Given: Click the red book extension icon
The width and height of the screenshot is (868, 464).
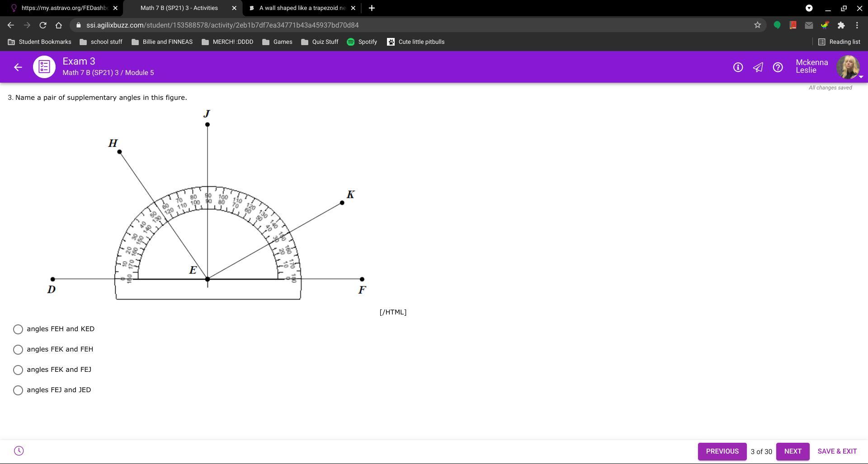Looking at the screenshot, I should pos(793,25).
